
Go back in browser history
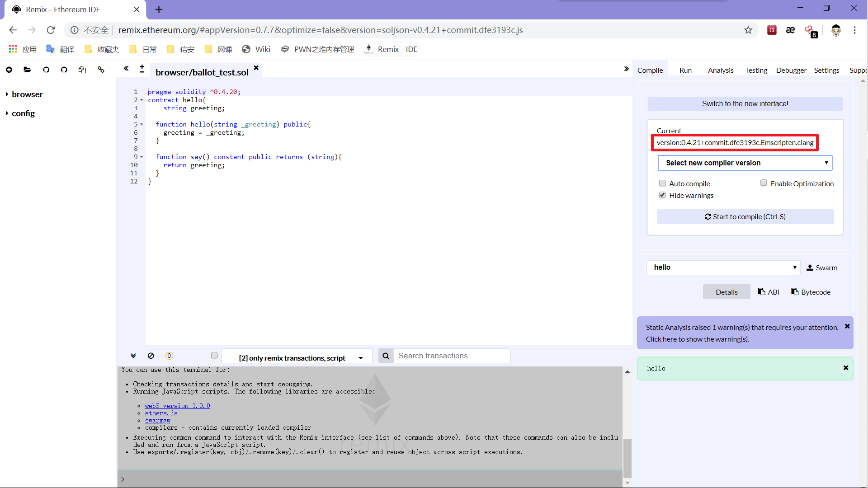pos(13,30)
